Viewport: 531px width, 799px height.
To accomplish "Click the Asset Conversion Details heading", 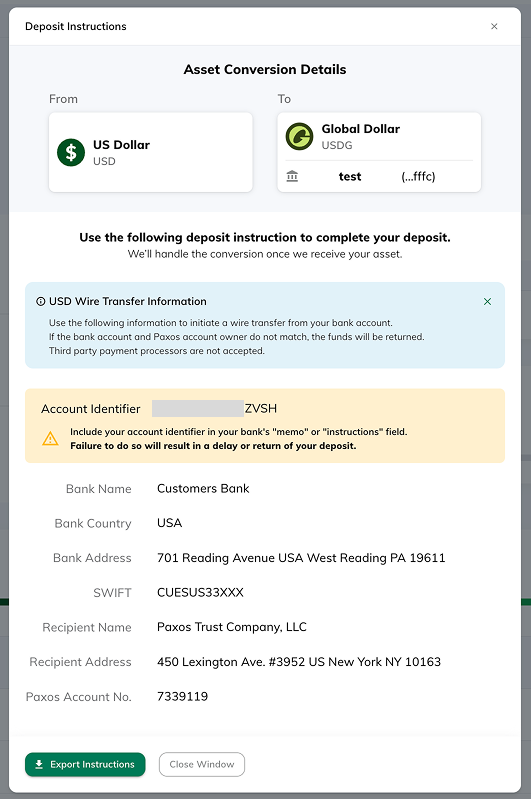I will pyautogui.click(x=265, y=70).
